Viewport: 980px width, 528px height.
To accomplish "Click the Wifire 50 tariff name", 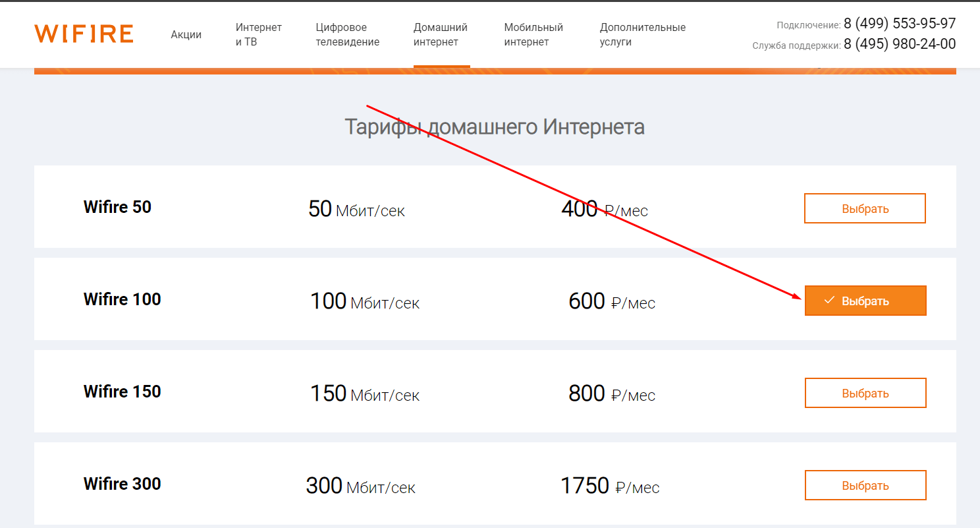I will point(117,207).
